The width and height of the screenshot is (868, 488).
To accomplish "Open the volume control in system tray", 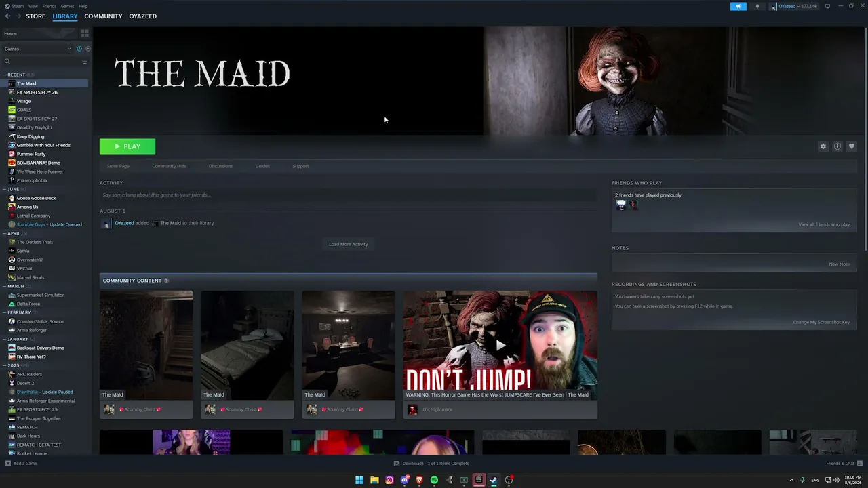I will coord(836,480).
